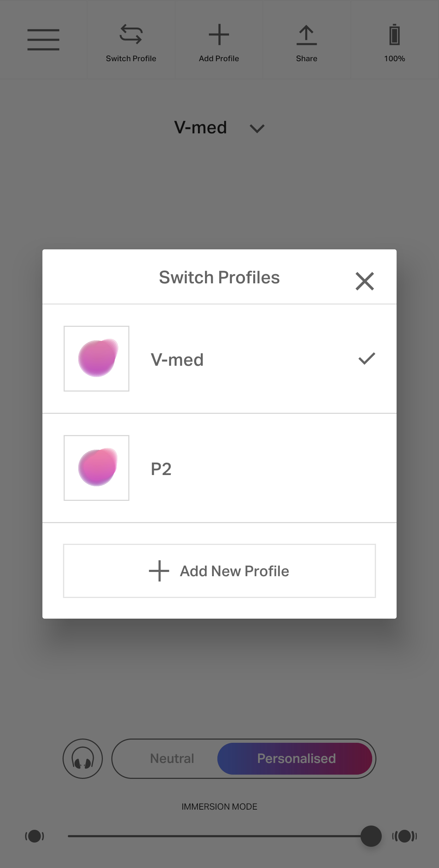Tap the Add Profile plus icon
439x868 pixels.
pos(219,35)
